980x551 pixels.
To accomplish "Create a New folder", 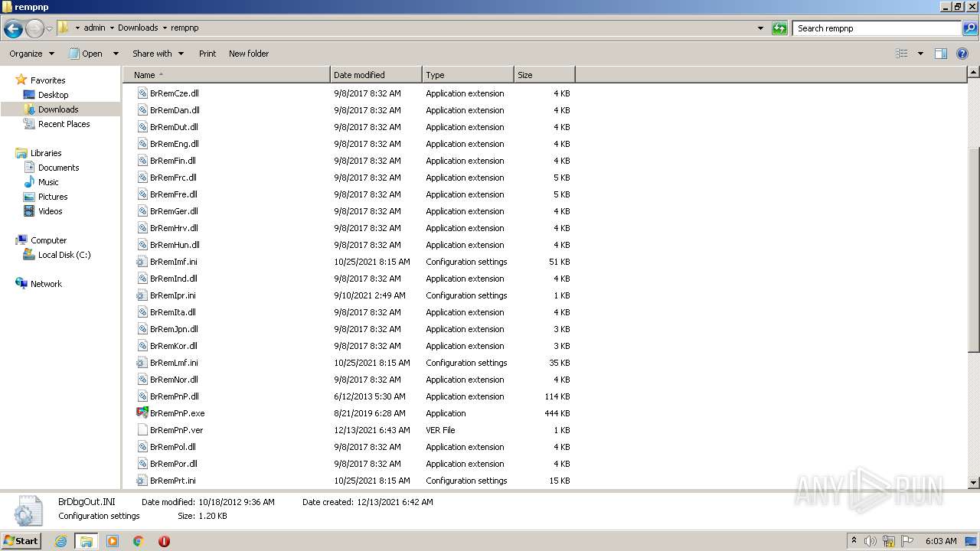I will tap(249, 54).
